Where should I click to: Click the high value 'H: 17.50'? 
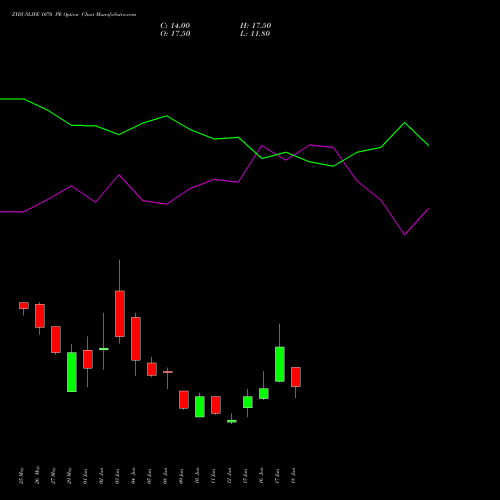pyautogui.click(x=255, y=26)
